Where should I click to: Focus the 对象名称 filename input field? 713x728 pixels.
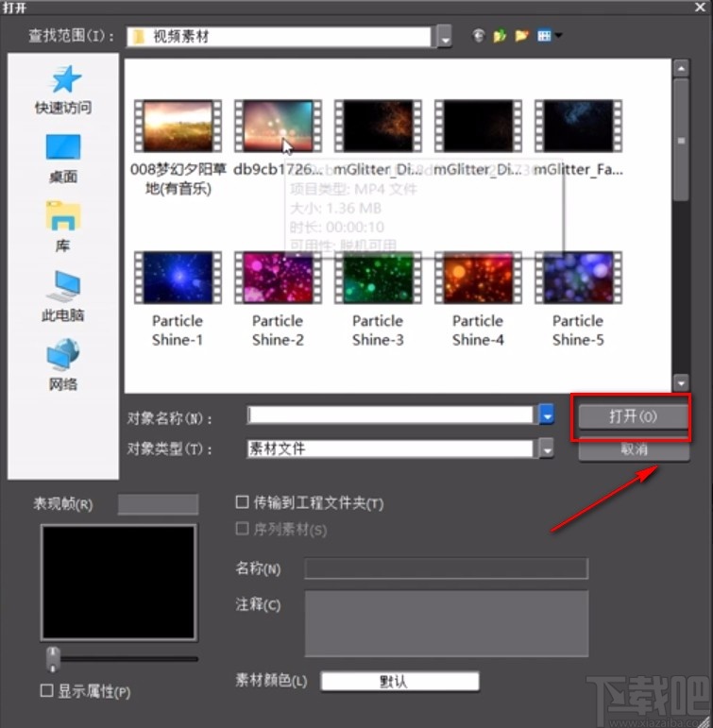(x=390, y=415)
